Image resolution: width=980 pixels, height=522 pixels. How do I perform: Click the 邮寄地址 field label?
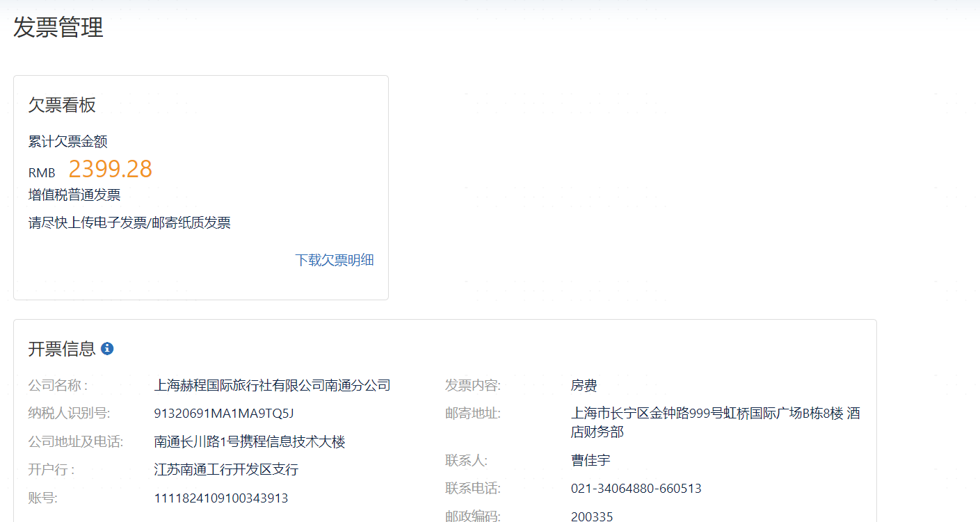point(473,413)
